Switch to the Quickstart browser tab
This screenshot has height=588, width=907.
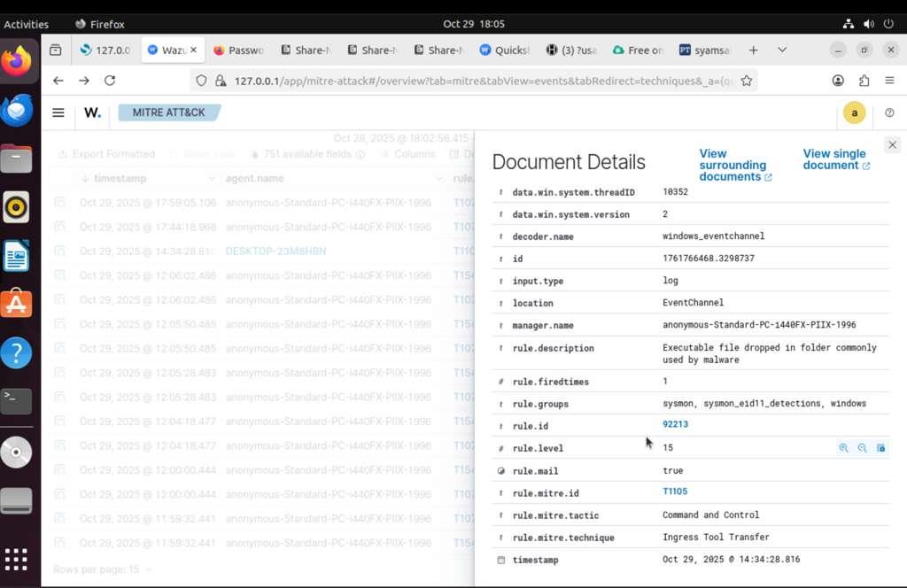[x=505, y=50]
